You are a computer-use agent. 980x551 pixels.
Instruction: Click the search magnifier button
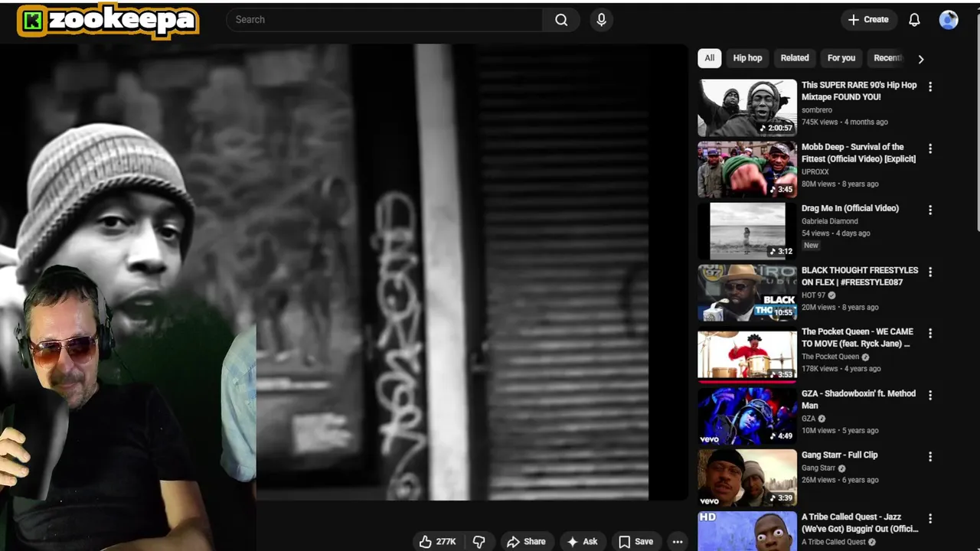(561, 20)
